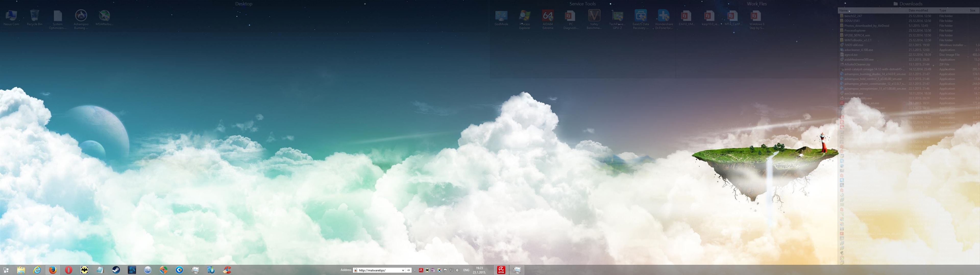Open Firefox from the taskbar

[53, 270]
